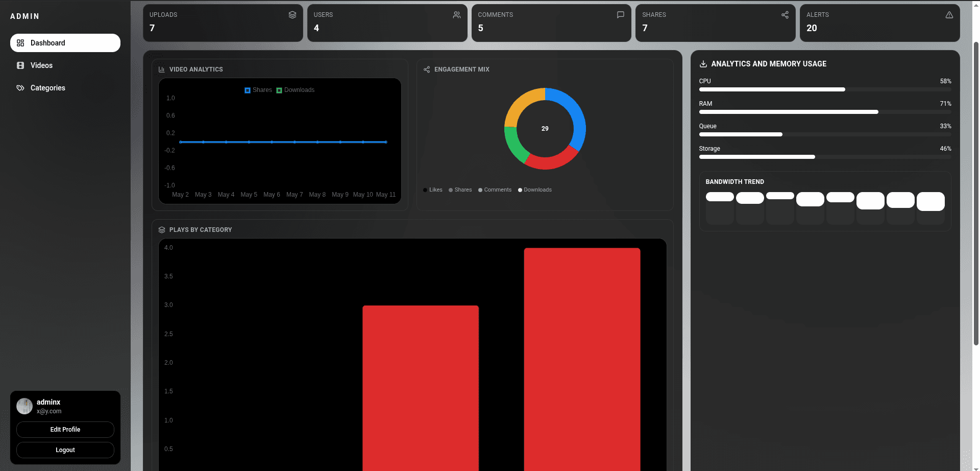
Task: Click the adminx profile avatar
Action: pyautogui.click(x=24, y=406)
